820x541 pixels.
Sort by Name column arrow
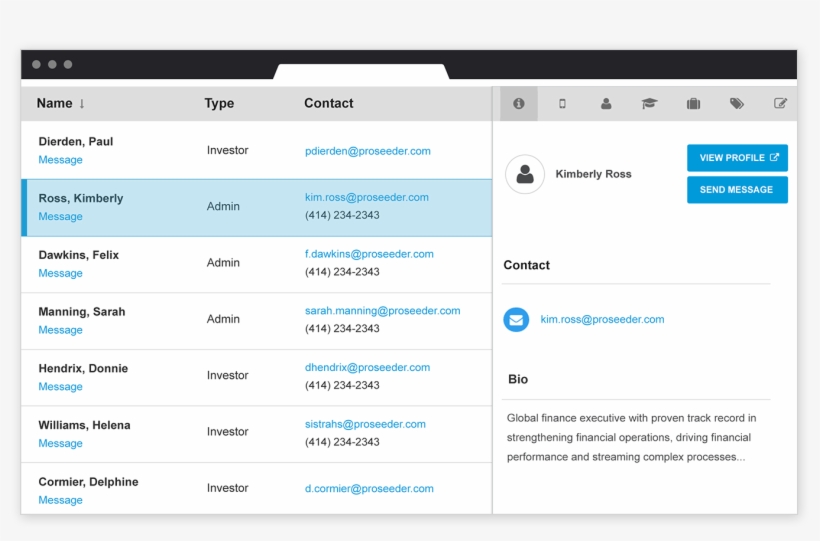[x=82, y=104]
